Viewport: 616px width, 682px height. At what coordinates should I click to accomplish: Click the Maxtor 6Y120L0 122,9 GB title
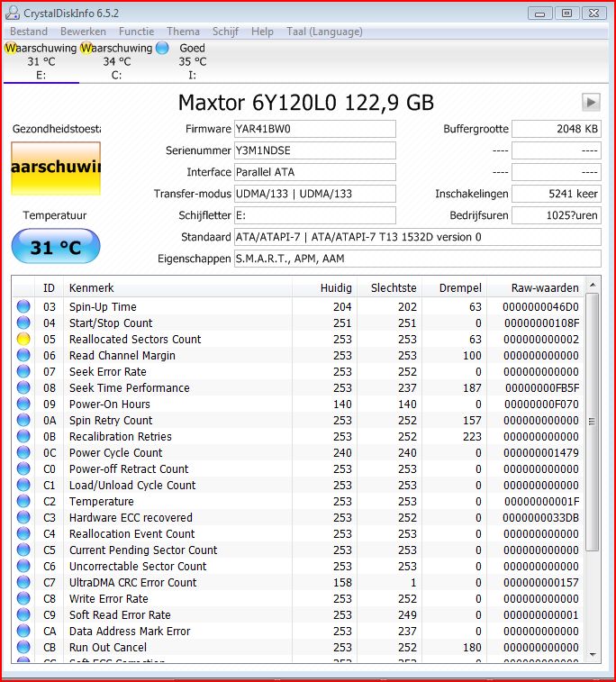[x=305, y=103]
